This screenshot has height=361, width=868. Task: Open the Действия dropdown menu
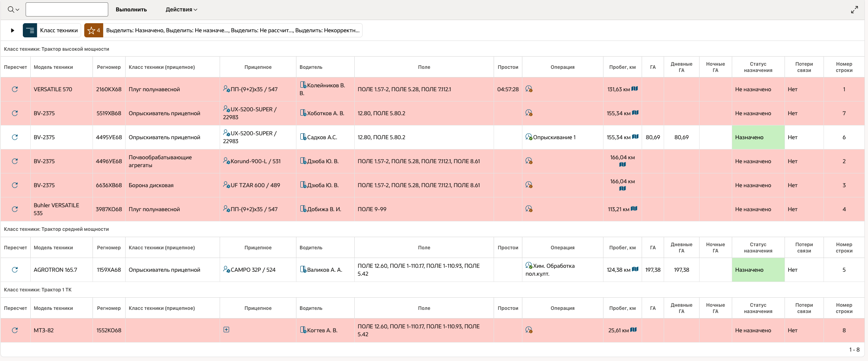tap(181, 10)
